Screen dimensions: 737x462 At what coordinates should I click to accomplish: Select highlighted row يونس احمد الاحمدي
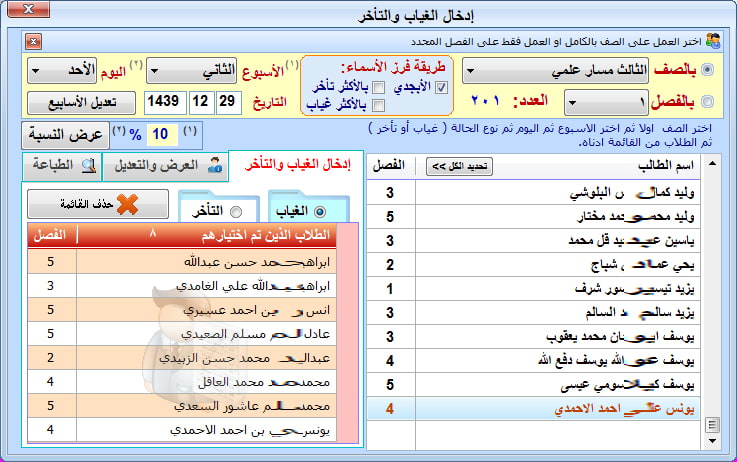(x=533, y=408)
